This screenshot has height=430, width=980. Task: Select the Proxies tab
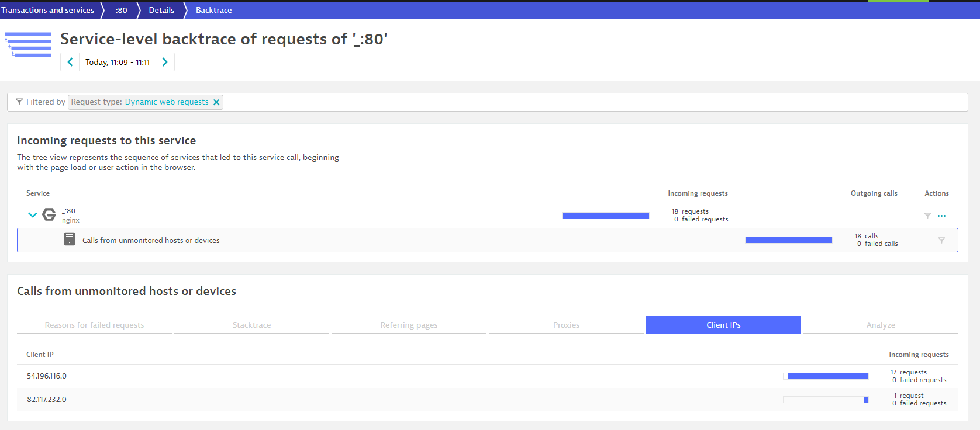tap(566, 325)
